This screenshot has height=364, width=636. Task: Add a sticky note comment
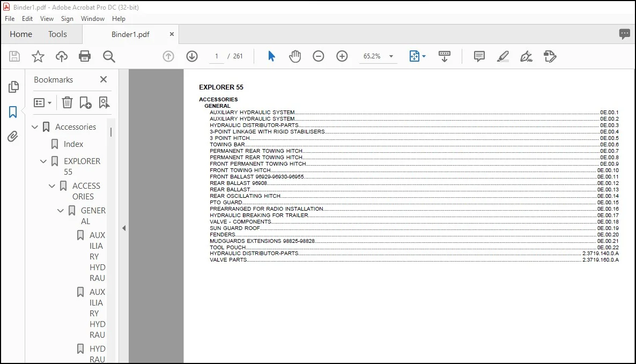click(479, 56)
